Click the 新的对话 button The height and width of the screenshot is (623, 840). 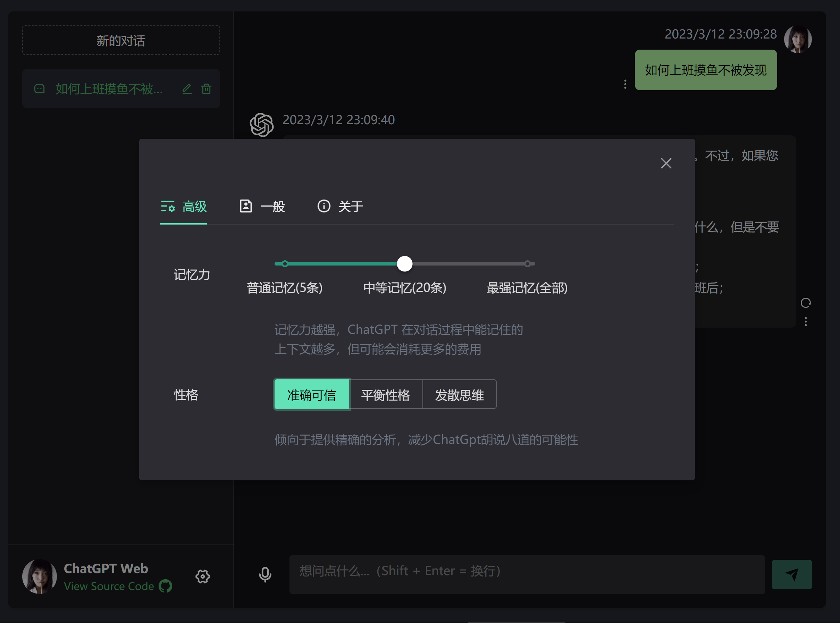click(121, 40)
